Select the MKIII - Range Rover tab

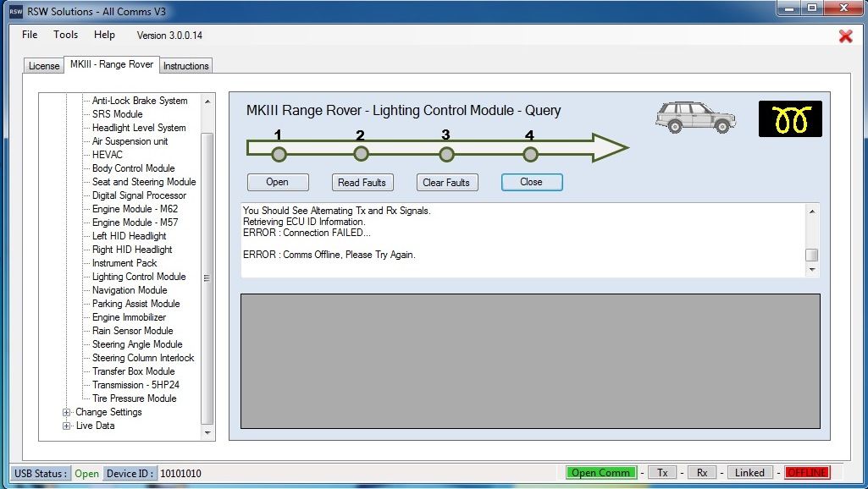pos(112,64)
